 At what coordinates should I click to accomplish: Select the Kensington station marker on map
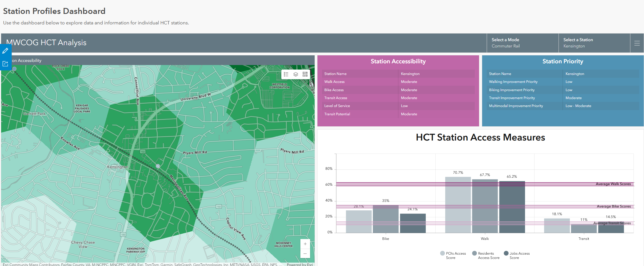point(157,166)
